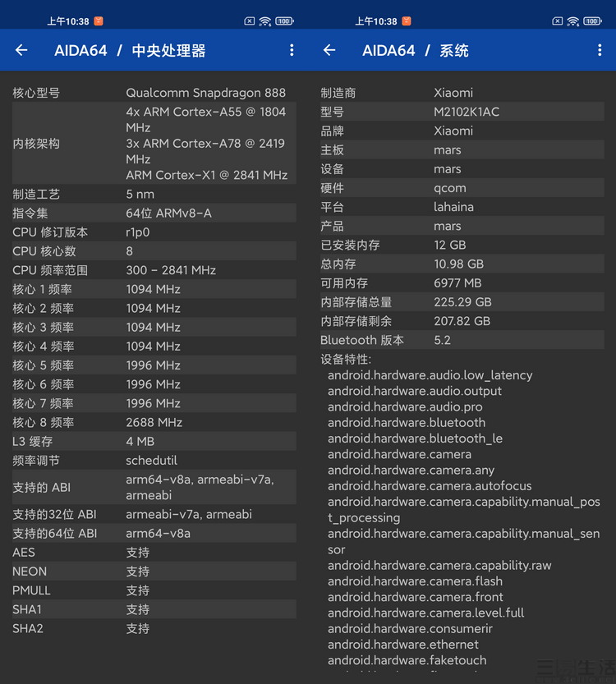Select total memory 10.98 GB

point(458,264)
